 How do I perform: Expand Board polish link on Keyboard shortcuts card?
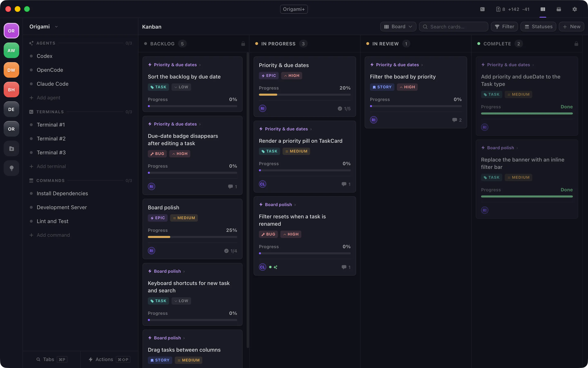pyautogui.click(x=166, y=271)
